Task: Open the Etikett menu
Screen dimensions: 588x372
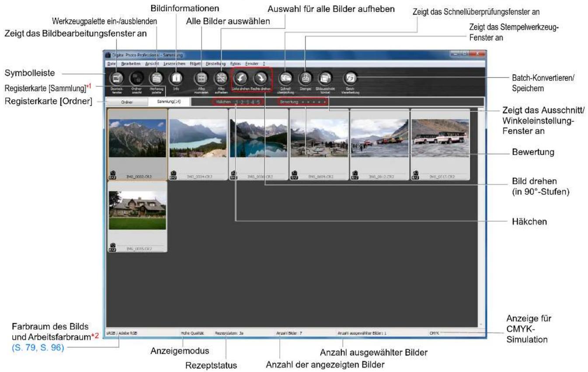Action: coord(196,63)
